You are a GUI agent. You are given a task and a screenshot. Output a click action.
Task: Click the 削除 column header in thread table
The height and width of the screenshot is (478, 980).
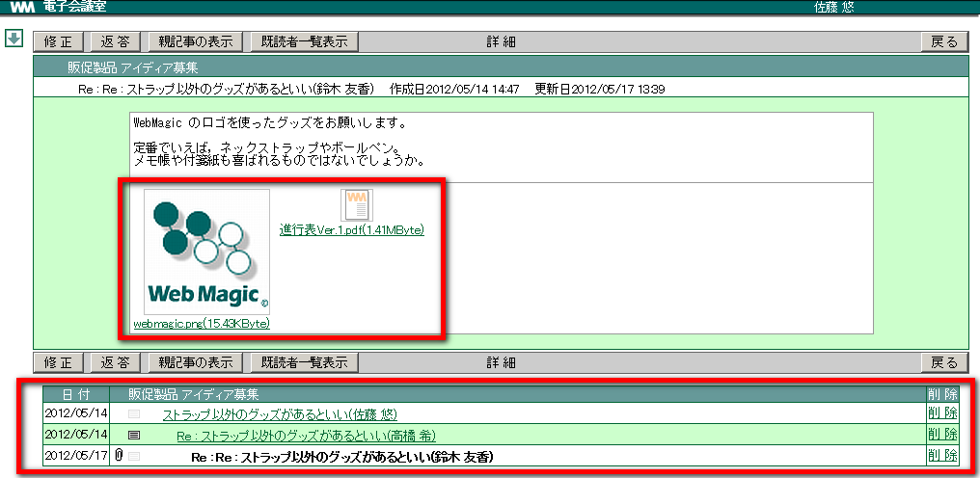point(942,394)
